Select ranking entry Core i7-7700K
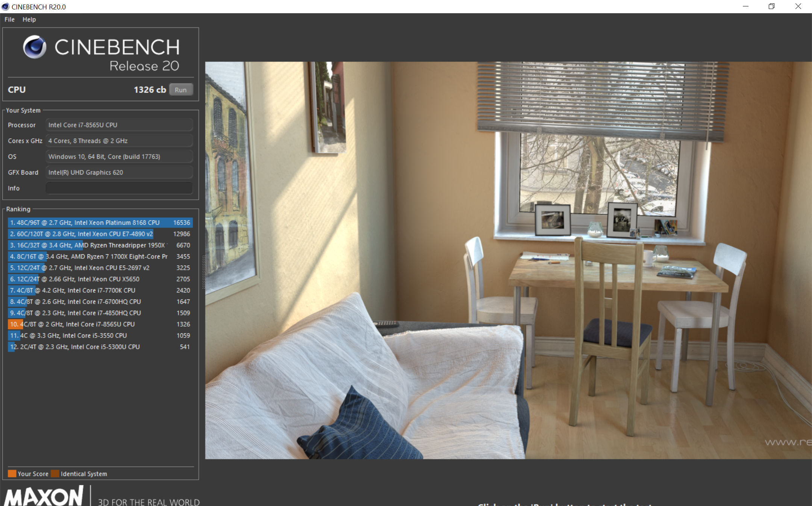The image size is (812, 506). pos(100,290)
